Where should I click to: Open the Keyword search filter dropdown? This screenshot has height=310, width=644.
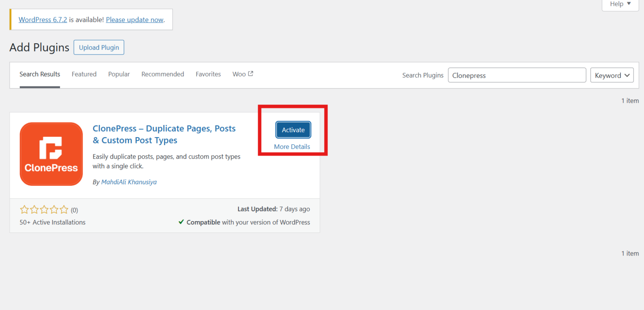pyautogui.click(x=612, y=76)
